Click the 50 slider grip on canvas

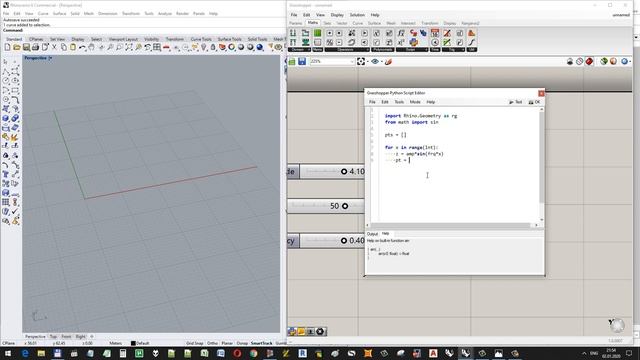coord(345,206)
